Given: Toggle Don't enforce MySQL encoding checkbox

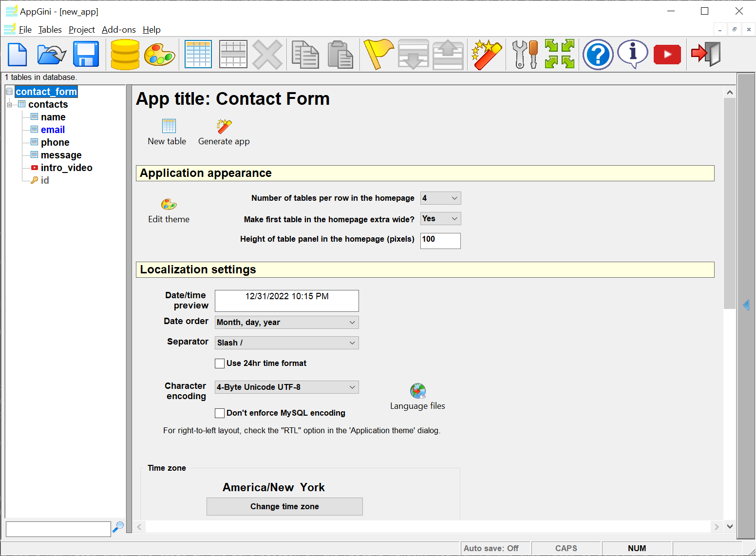Looking at the screenshot, I should click(x=220, y=413).
